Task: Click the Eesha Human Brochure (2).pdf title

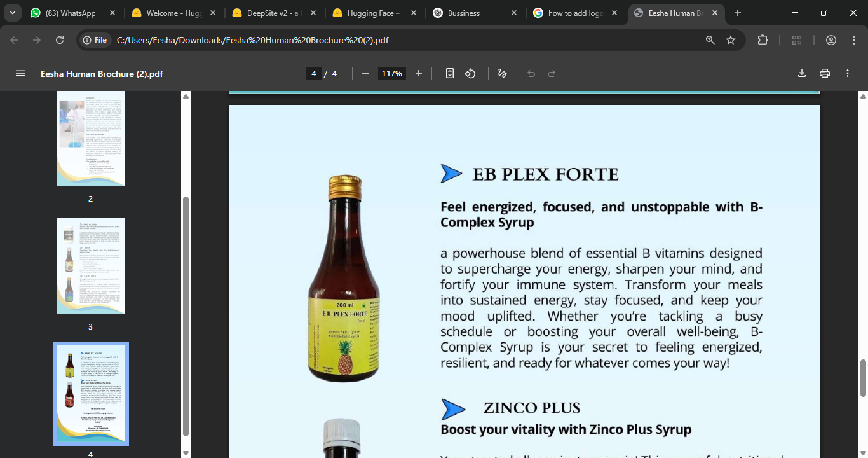Action: pyautogui.click(x=102, y=74)
